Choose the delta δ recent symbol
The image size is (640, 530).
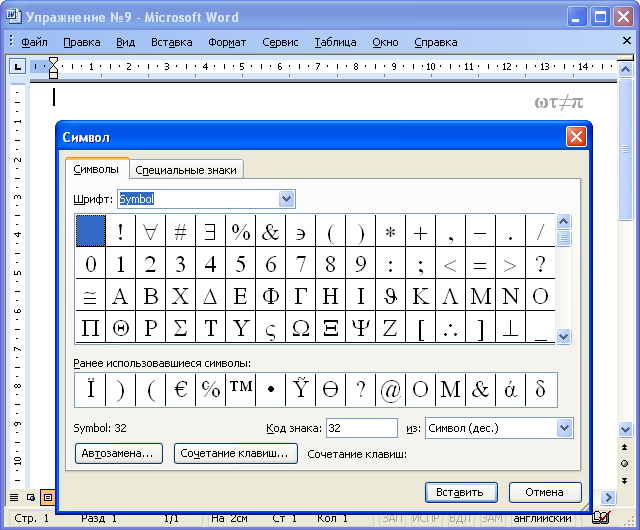pos(541,390)
